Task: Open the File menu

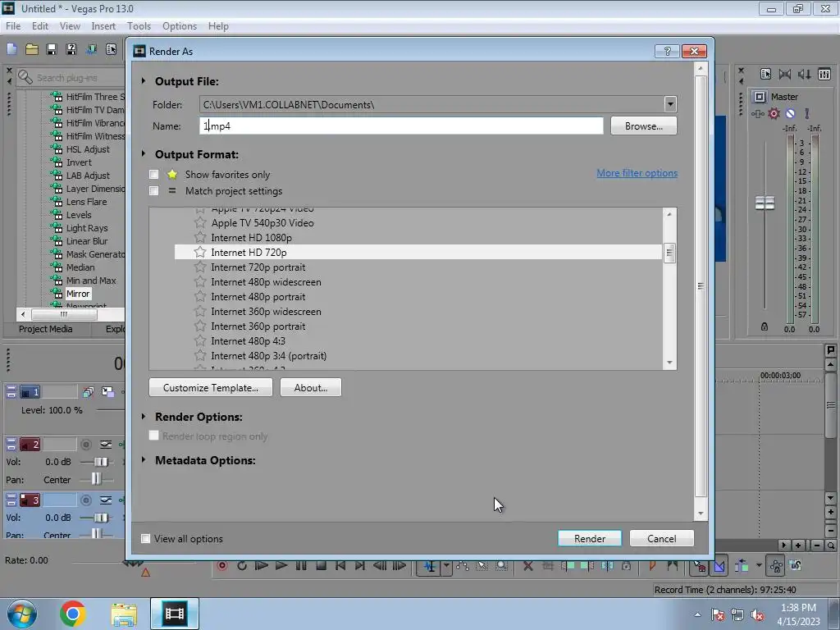Action: 13,25
